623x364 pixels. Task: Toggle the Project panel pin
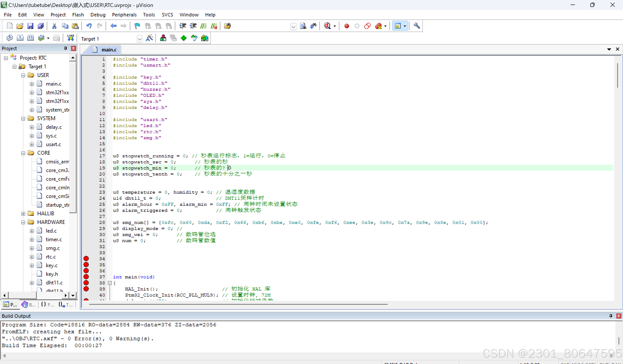click(66, 48)
